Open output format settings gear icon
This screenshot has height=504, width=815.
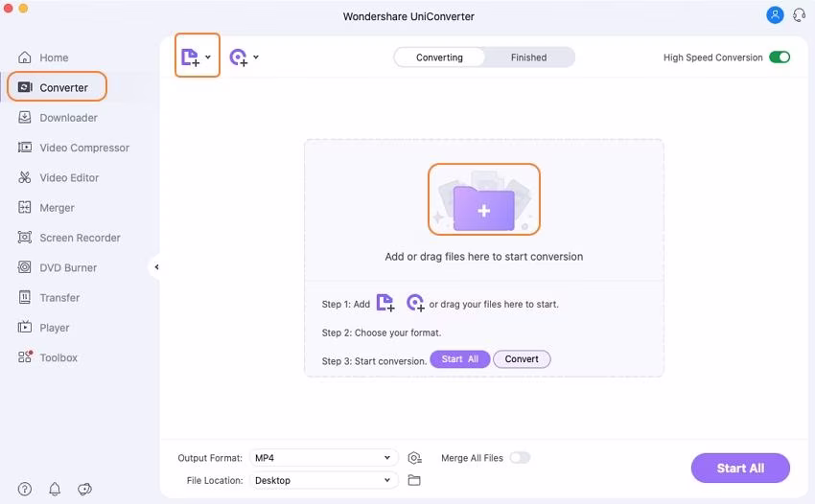414,458
